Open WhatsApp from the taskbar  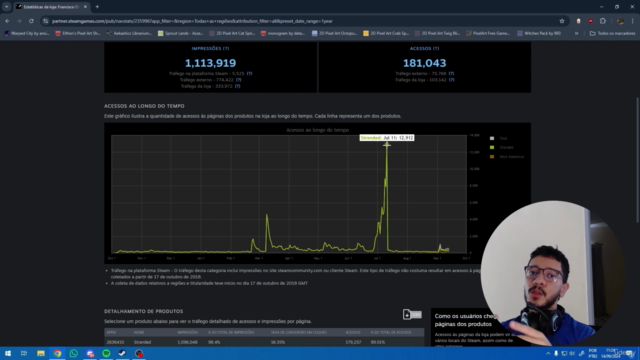click(73, 353)
